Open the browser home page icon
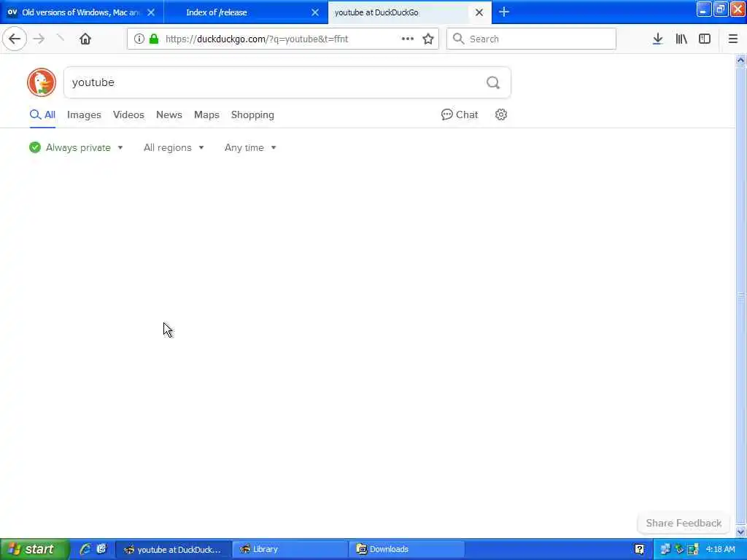The image size is (747, 560). tap(85, 39)
